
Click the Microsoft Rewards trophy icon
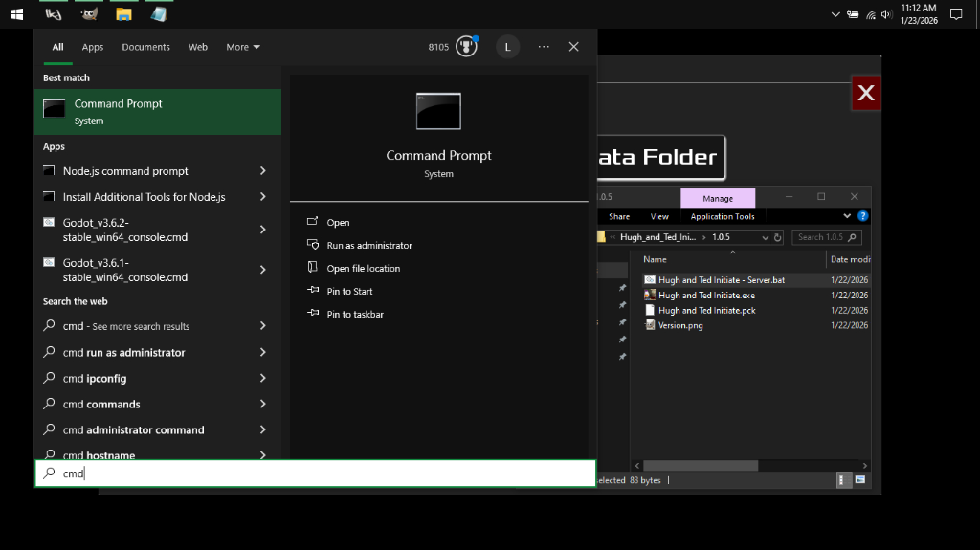click(466, 47)
